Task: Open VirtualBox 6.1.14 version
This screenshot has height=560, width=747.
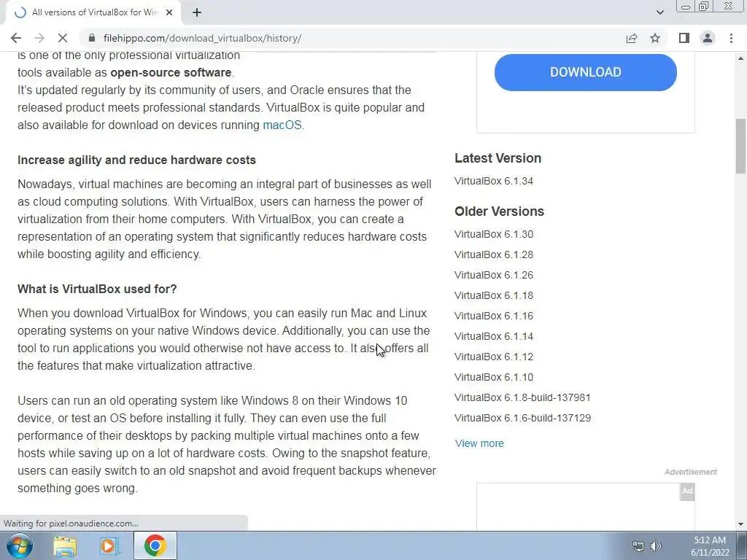Action: [494, 337]
